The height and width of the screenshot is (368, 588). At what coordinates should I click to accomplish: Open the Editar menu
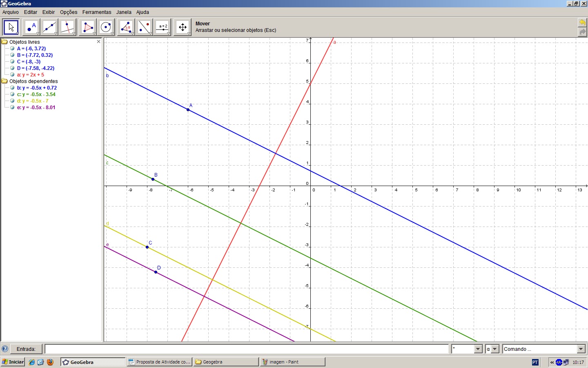pyautogui.click(x=31, y=12)
